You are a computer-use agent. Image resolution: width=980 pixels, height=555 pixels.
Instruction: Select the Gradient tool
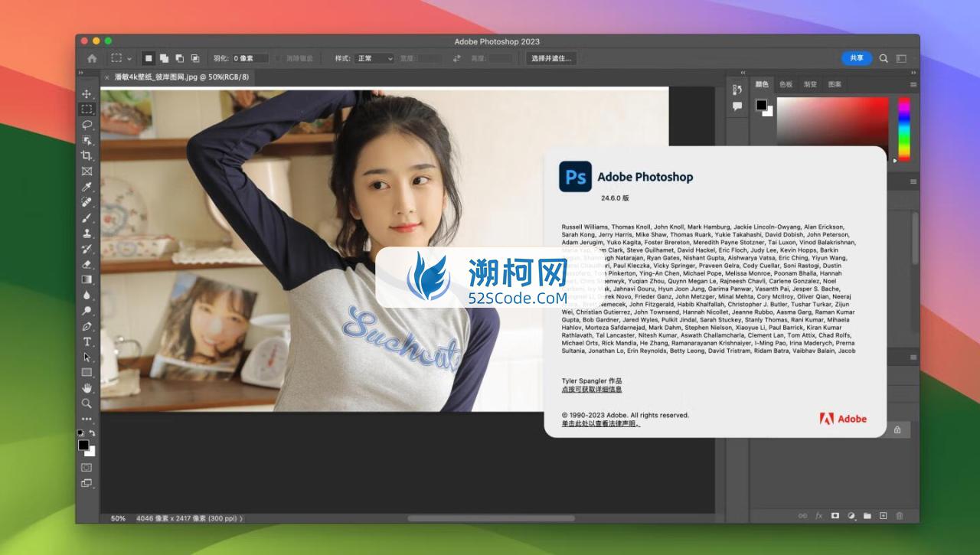click(87, 279)
